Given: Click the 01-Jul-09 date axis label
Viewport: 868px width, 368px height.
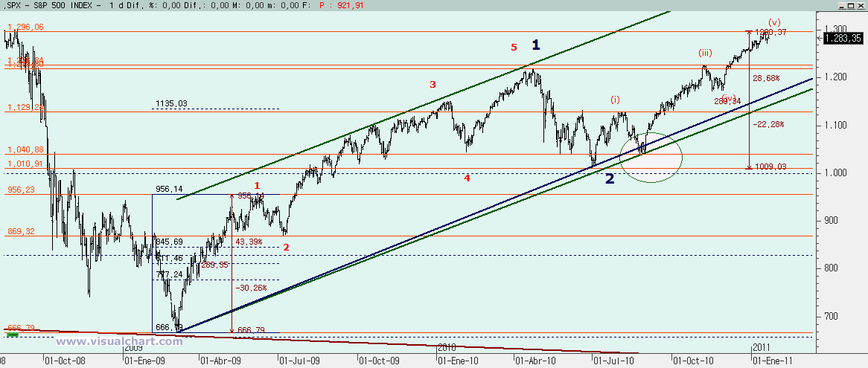Looking at the screenshot, I should (x=301, y=361).
